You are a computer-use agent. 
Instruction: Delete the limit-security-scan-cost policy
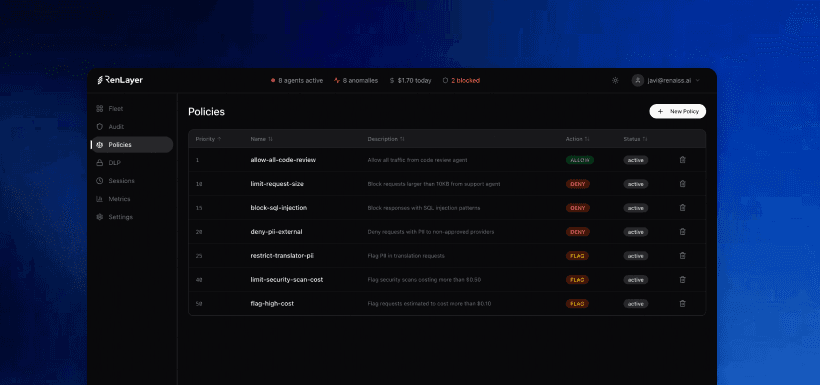pos(682,280)
